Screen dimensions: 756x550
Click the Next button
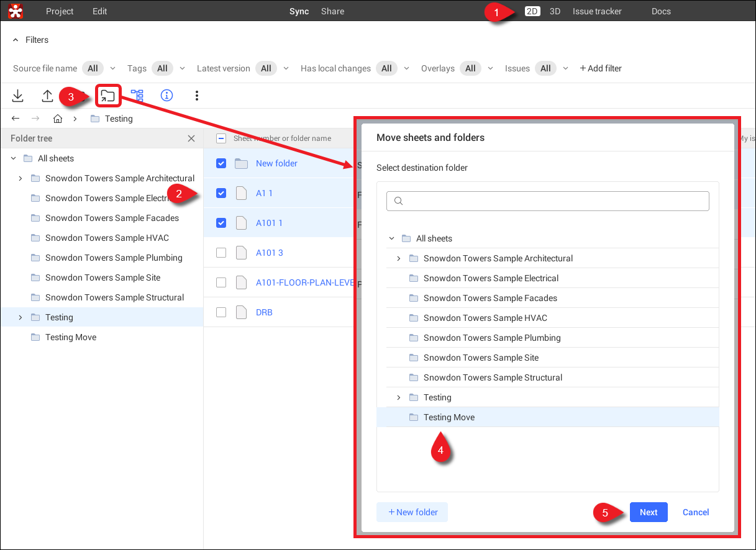tap(649, 512)
